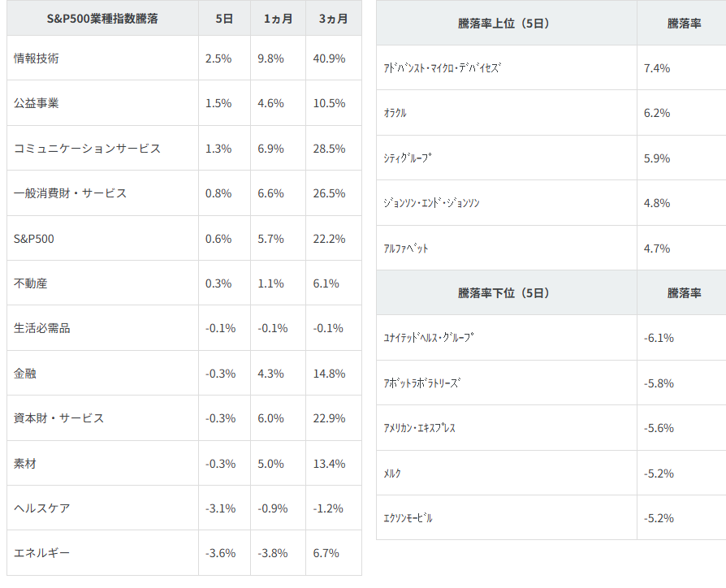Click the ユナイテッドヘルス・グループ stock name
The width and height of the screenshot is (726, 588).
pos(429,338)
